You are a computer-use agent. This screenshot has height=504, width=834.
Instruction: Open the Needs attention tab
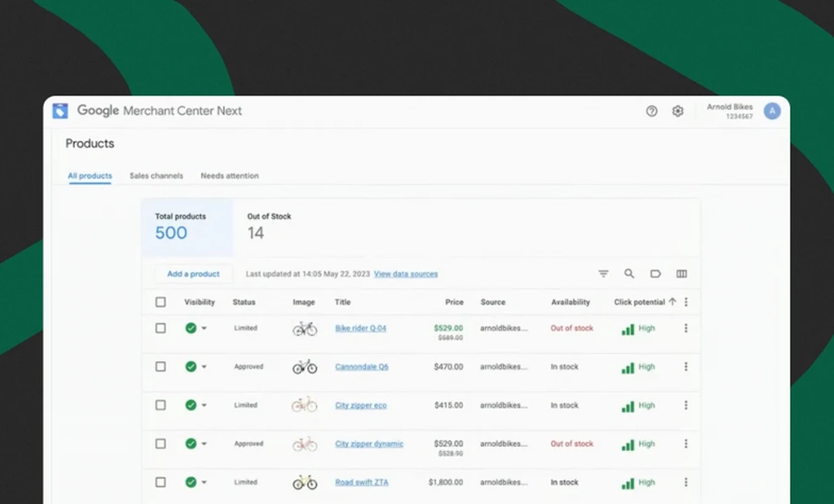point(229,175)
